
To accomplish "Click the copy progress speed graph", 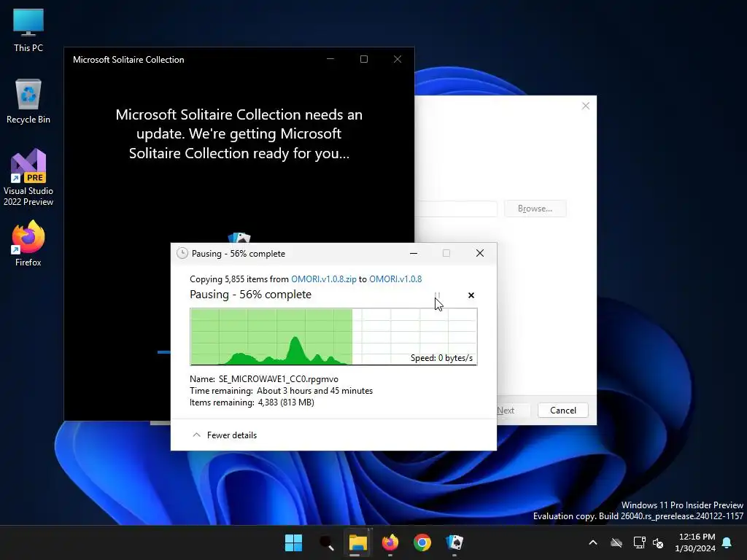I will click(333, 337).
